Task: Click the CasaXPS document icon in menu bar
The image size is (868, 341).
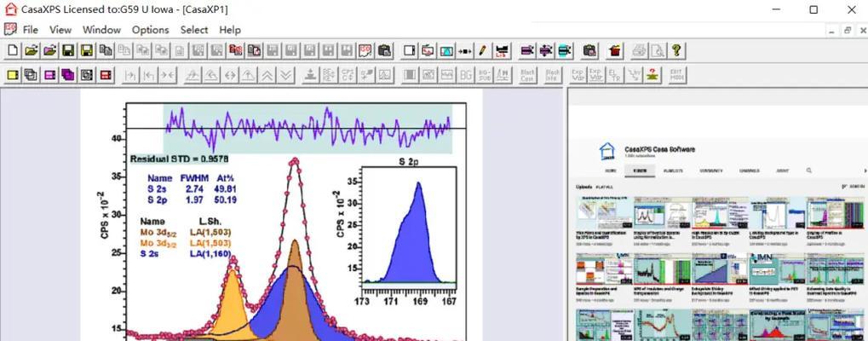Action: 10,29
